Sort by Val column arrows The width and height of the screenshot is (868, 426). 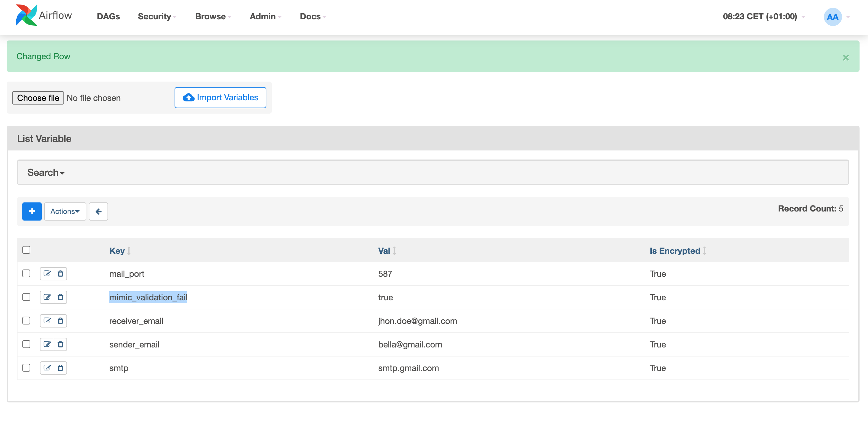tap(394, 251)
